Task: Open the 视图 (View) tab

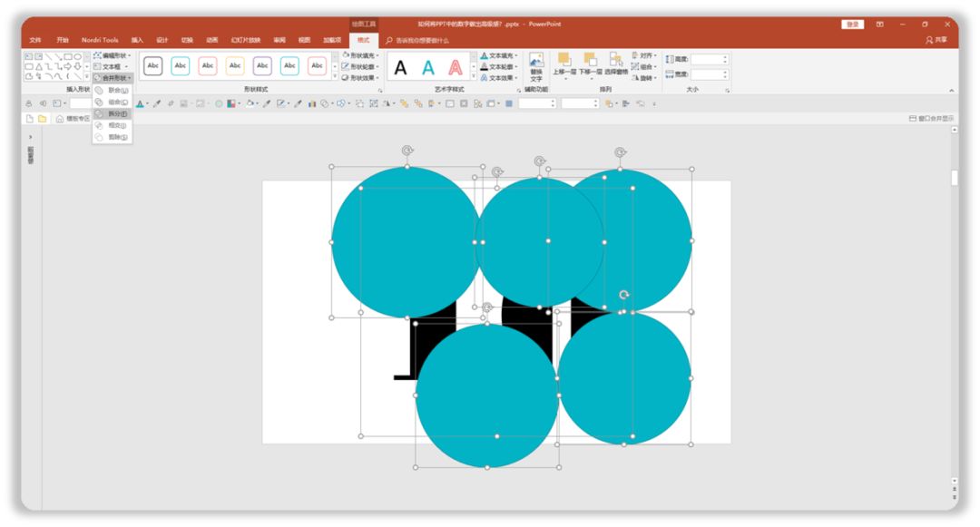Action: pyautogui.click(x=304, y=40)
